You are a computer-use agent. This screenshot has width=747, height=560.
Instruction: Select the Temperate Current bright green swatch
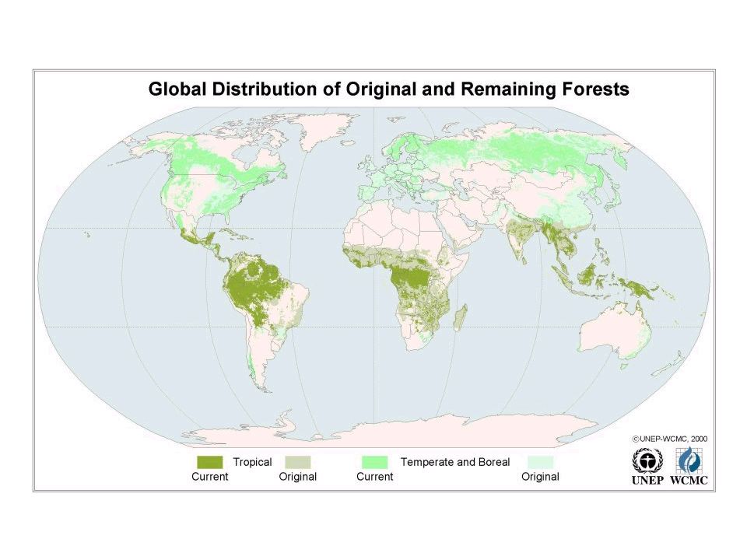click(x=375, y=462)
